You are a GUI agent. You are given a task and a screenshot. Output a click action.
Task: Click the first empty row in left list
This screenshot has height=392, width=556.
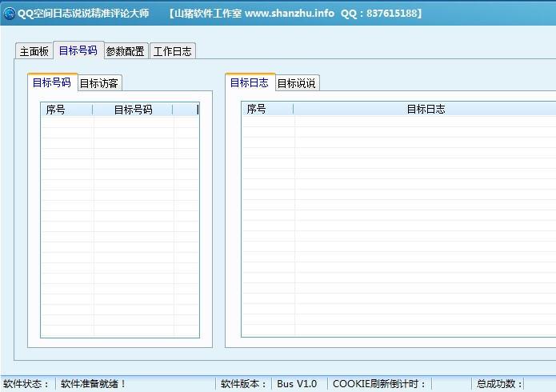[x=119, y=123]
